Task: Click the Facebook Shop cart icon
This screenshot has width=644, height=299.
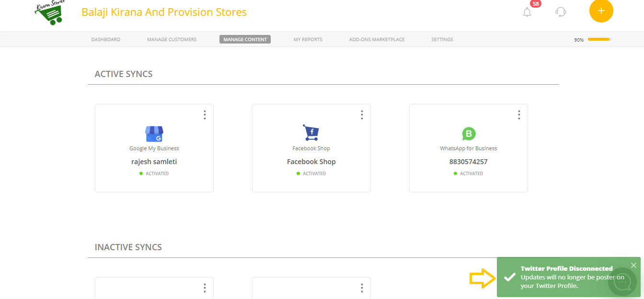Action: tap(311, 133)
